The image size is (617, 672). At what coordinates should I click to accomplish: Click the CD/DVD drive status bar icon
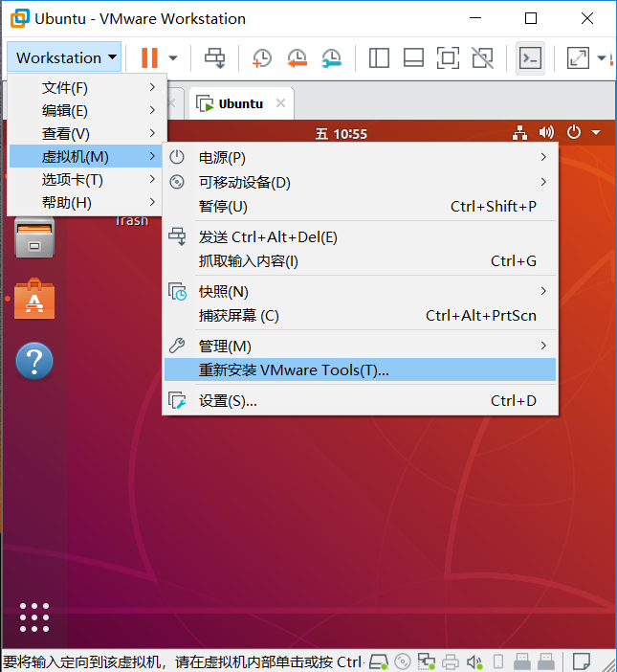(x=403, y=661)
